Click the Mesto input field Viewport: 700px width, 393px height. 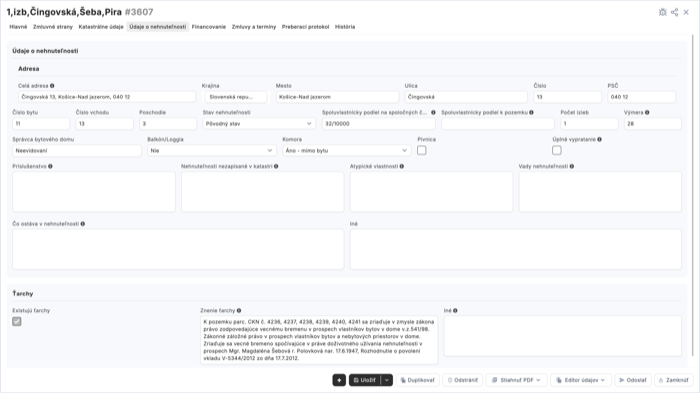(x=337, y=97)
